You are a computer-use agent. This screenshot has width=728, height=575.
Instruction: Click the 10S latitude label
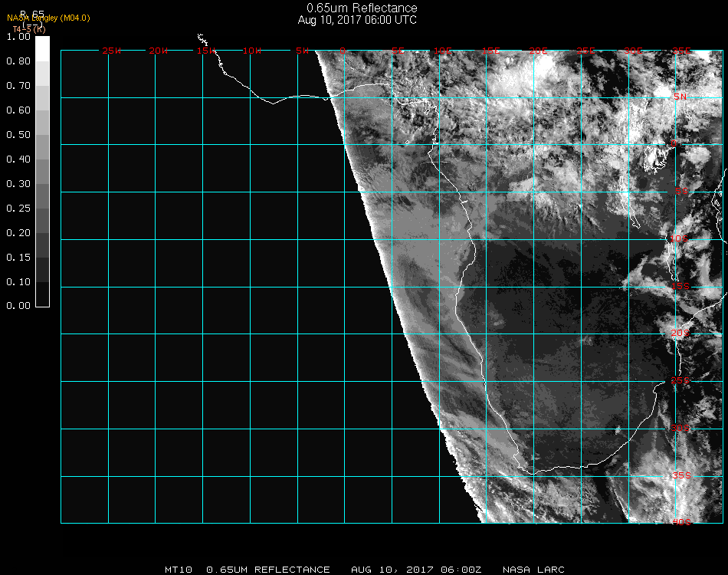tap(679, 238)
